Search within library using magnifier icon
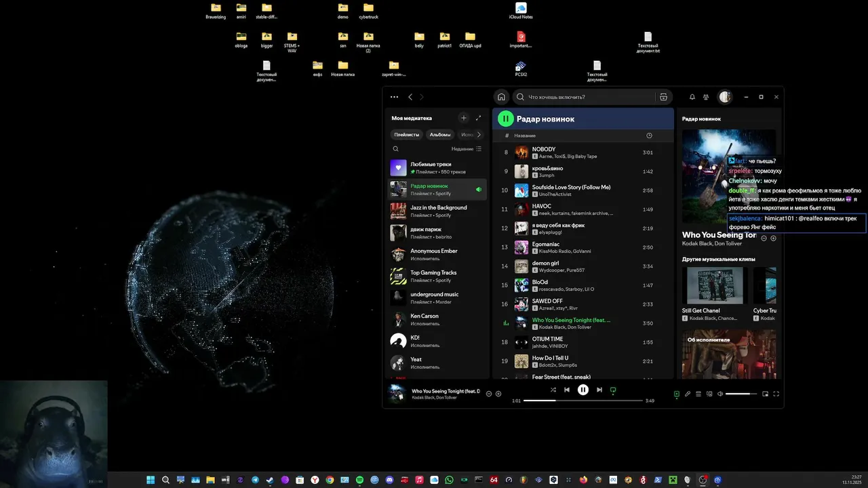The width and height of the screenshot is (868, 488). pyautogui.click(x=396, y=148)
